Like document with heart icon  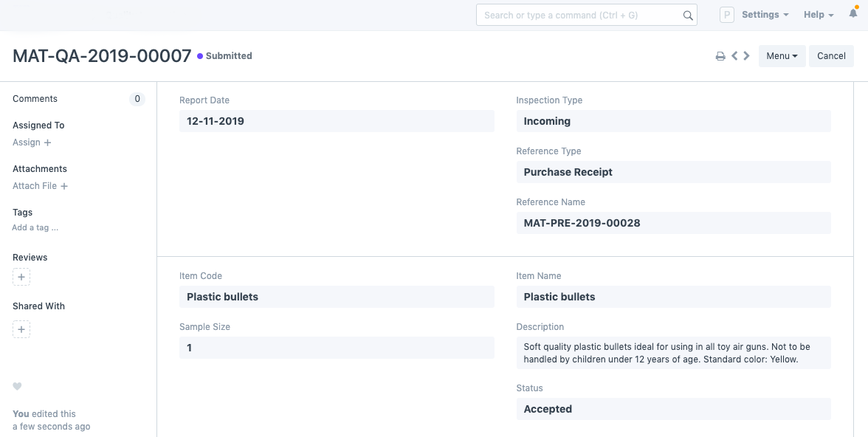click(x=18, y=387)
